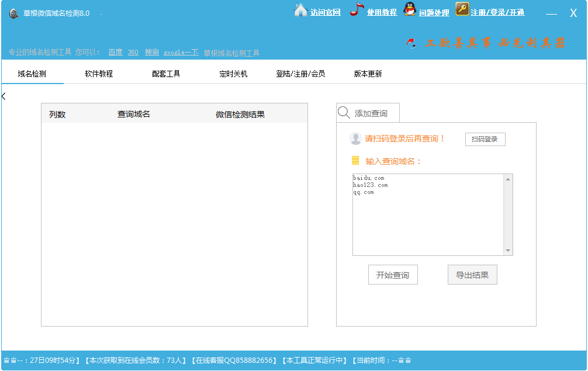Screen dimensions: 588x371
Task: Switch to the 软件教程 tab
Action: (98, 74)
